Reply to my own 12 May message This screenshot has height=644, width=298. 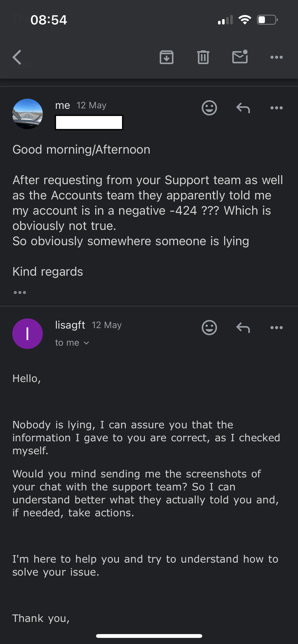(243, 108)
